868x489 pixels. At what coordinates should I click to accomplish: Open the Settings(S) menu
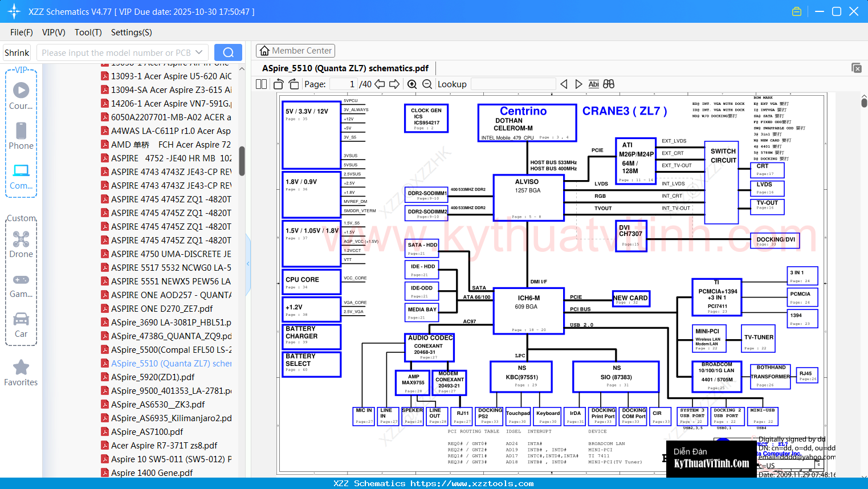[132, 32]
